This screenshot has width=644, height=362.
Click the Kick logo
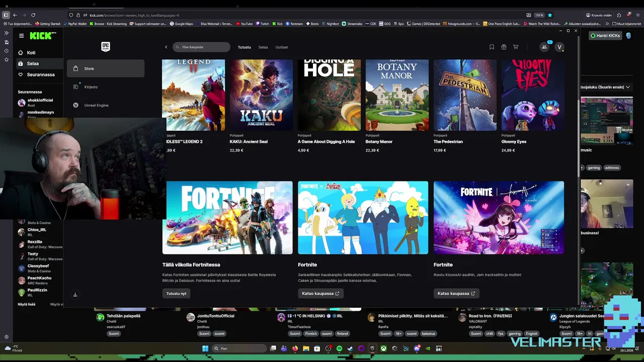(42, 36)
